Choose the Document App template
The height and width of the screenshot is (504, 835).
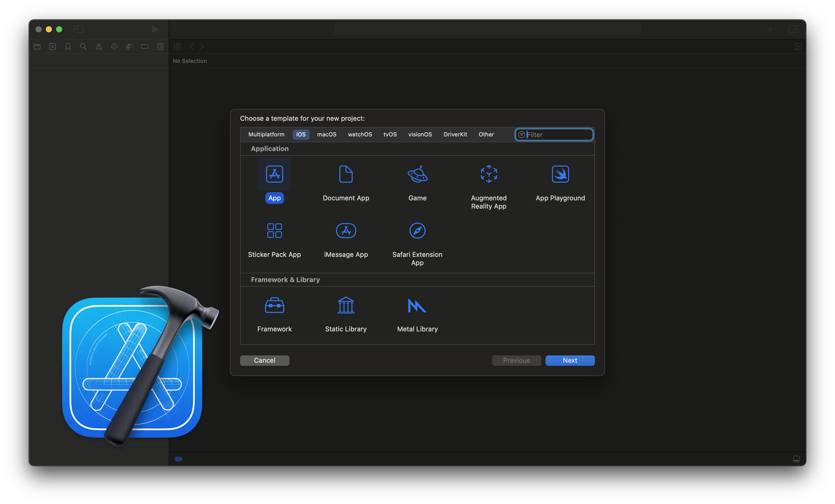point(346,183)
